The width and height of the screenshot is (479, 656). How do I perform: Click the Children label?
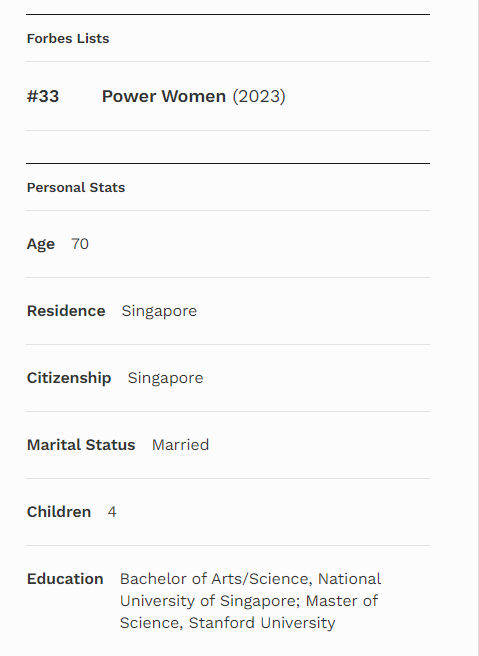pos(59,512)
